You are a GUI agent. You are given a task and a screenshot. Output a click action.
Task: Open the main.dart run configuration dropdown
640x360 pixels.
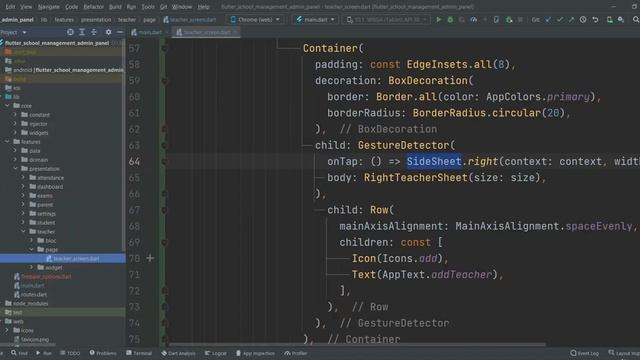315,20
